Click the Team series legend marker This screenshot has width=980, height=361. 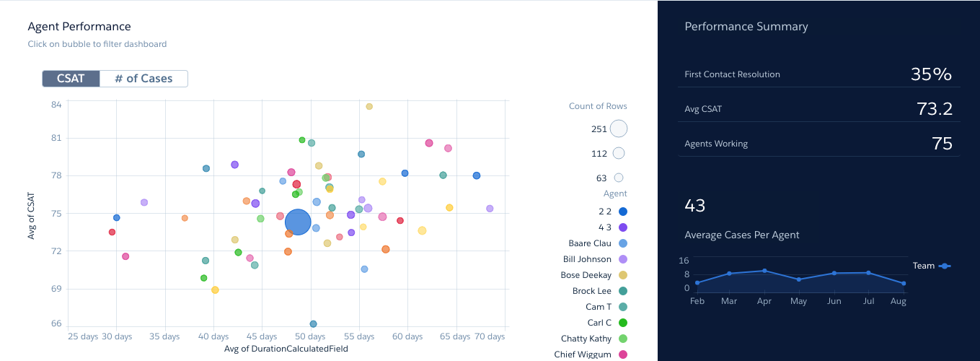pos(945,266)
